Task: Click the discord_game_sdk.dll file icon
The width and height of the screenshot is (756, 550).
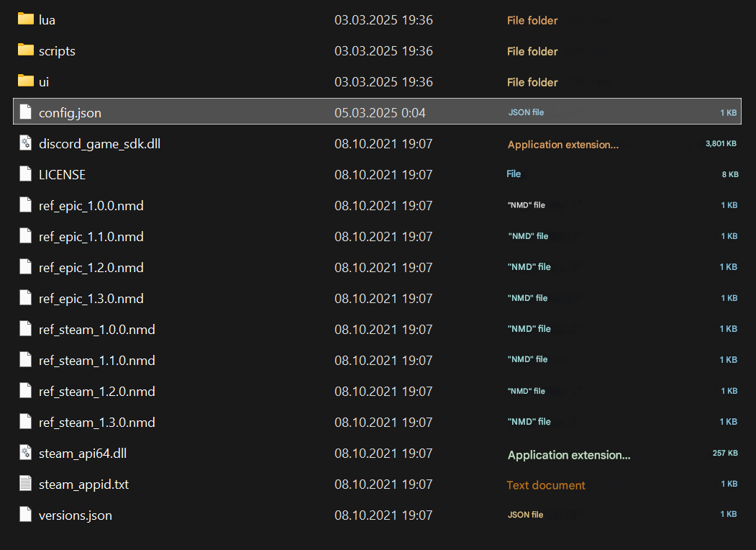Action: 26,143
